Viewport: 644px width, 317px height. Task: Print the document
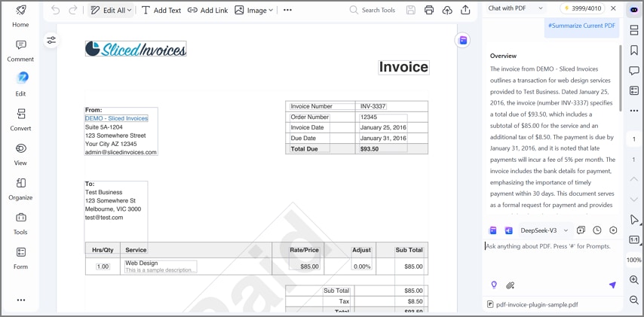(429, 11)
